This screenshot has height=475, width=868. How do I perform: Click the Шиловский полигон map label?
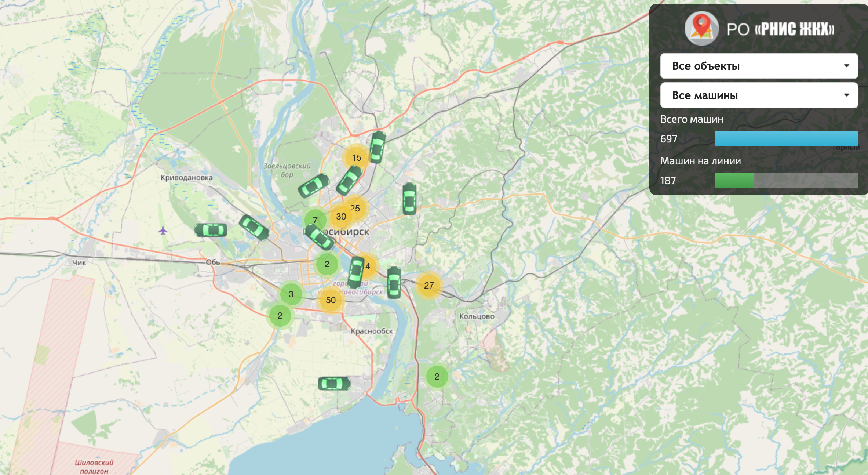pos(94,467)
